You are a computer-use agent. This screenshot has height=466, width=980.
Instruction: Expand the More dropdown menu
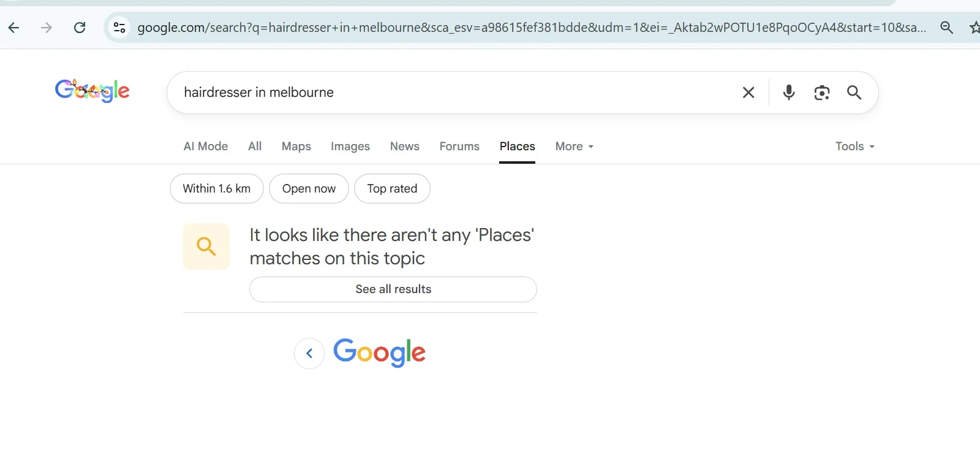pos(575,147)
